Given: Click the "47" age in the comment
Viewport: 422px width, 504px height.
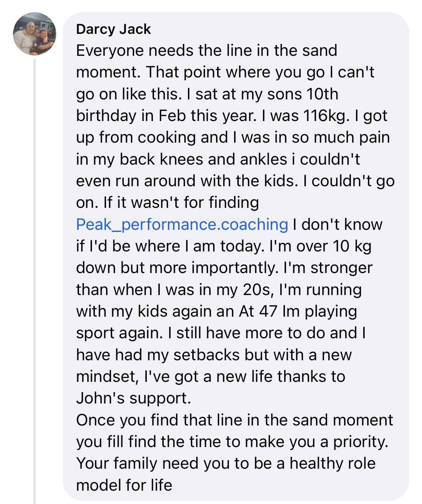Looking at the screenshot, I should pyautogui.click(x=268, y=311).
